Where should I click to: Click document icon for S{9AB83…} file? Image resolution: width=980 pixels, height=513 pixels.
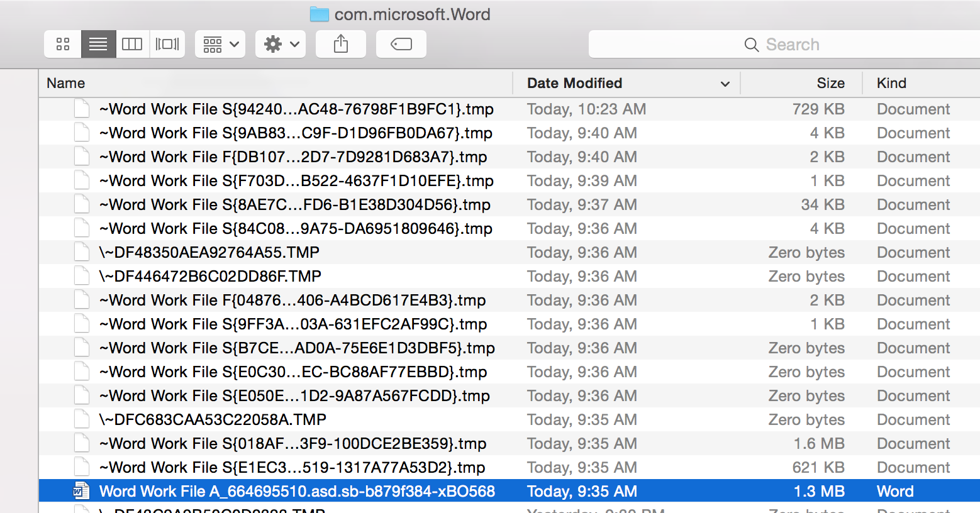[x=82, y=133]
